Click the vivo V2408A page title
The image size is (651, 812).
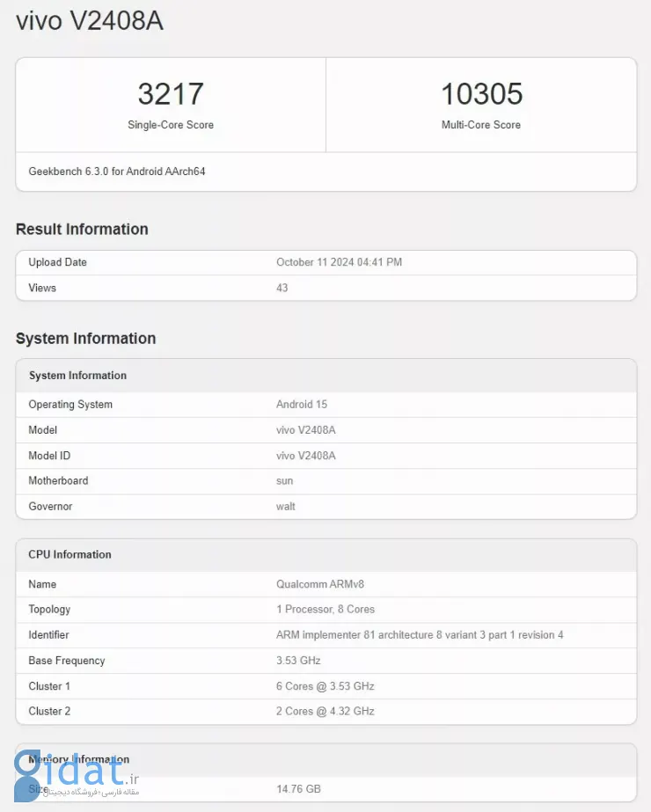click(90, 22)
